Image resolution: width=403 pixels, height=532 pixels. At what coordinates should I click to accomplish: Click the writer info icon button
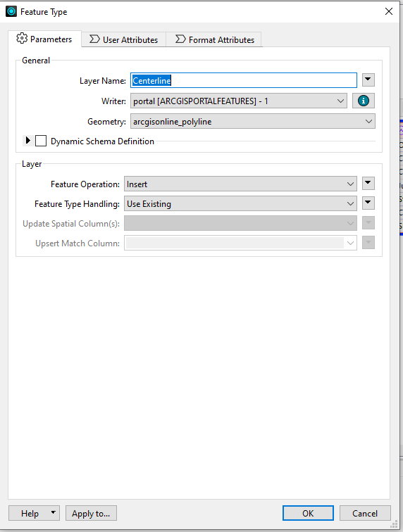click(364, 101)
